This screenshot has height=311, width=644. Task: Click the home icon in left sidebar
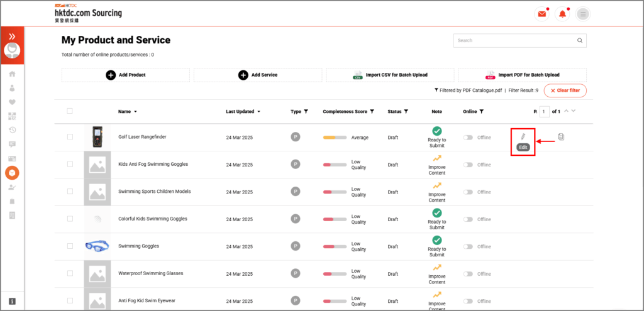[12, 74]
